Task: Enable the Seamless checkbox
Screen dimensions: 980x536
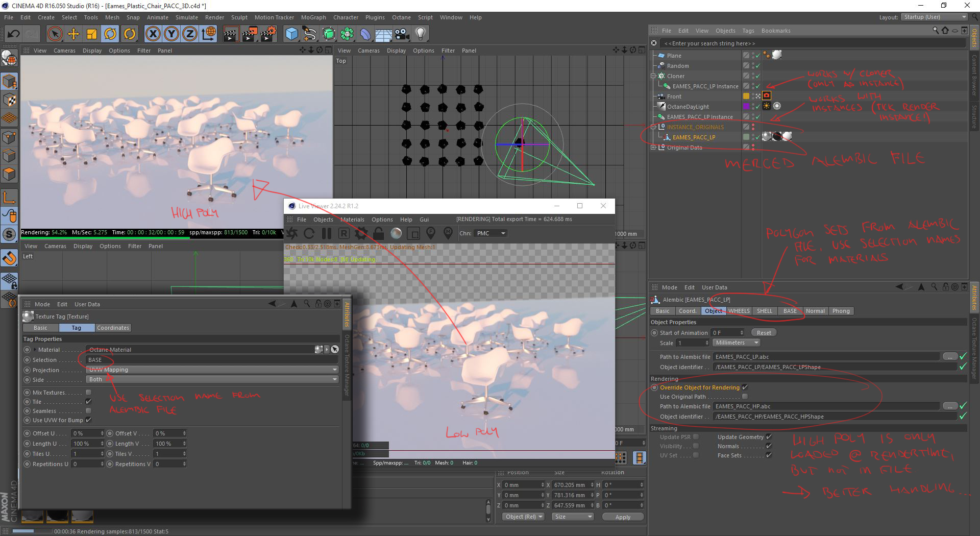Action: point(88,411)
